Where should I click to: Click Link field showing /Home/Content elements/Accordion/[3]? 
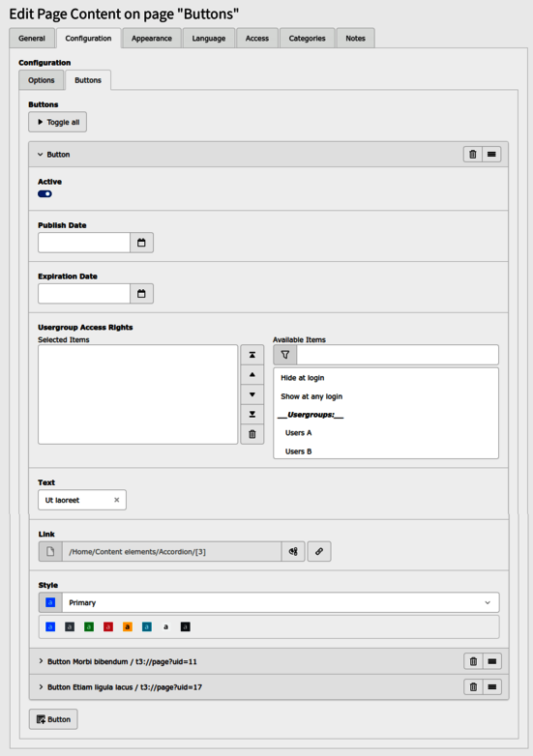pyautogui.click(x=172, y=552)
